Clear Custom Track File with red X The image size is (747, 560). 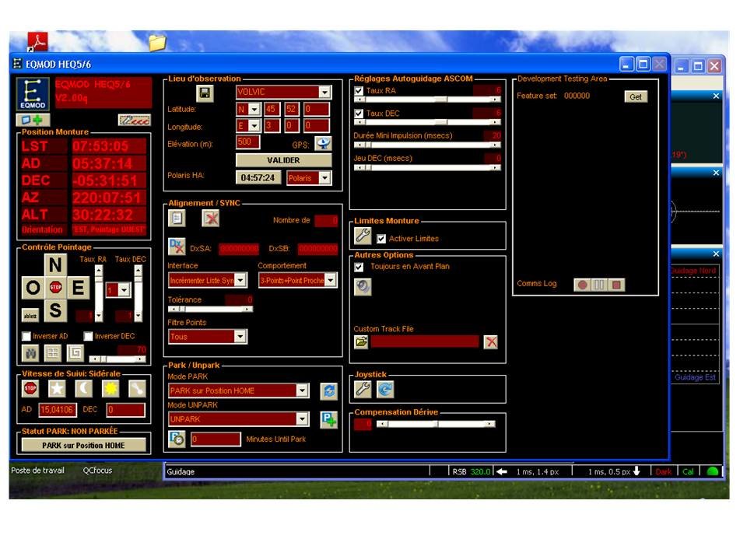(491, 342)
